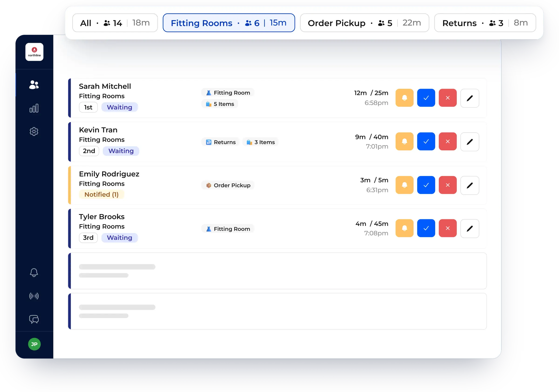Image resolution: width=559 pixels, height=392 pixels.
Task: Mark Tyler Brooks as served
Action: coord(426,228)
